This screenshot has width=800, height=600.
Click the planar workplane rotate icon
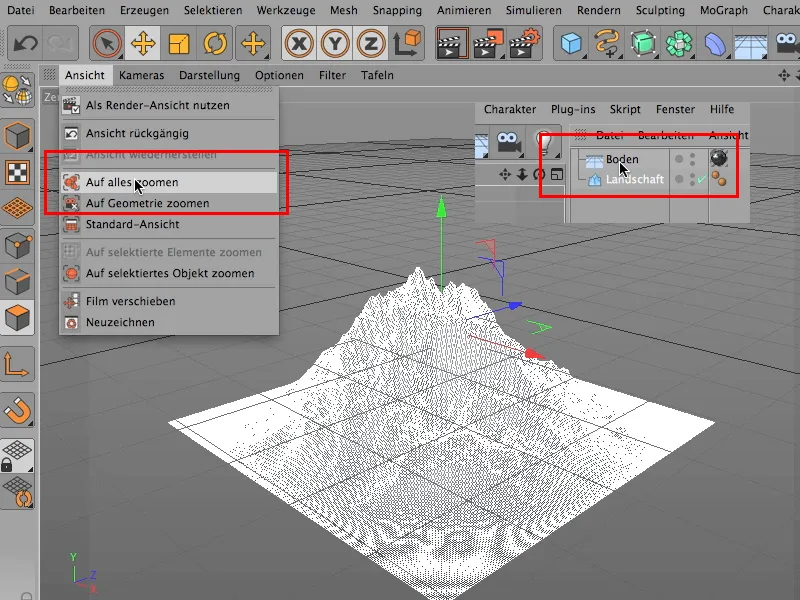click(x=18, y=492)
